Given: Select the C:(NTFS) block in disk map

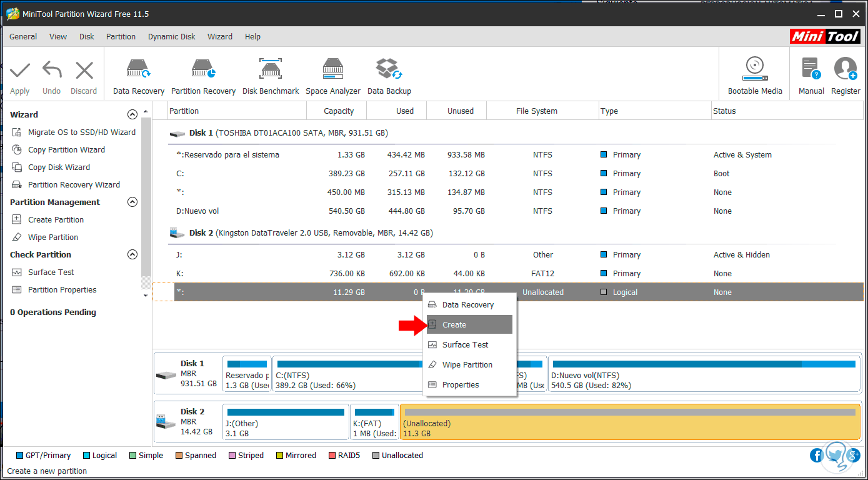Looking at the screenshot, I should tap(348, 374).
